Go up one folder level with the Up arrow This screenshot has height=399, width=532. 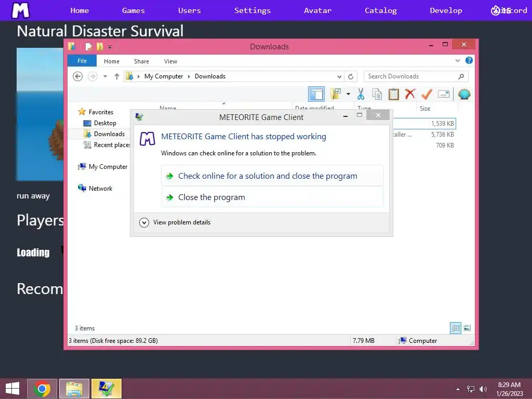pyautogui.click(x=117, y=76)
